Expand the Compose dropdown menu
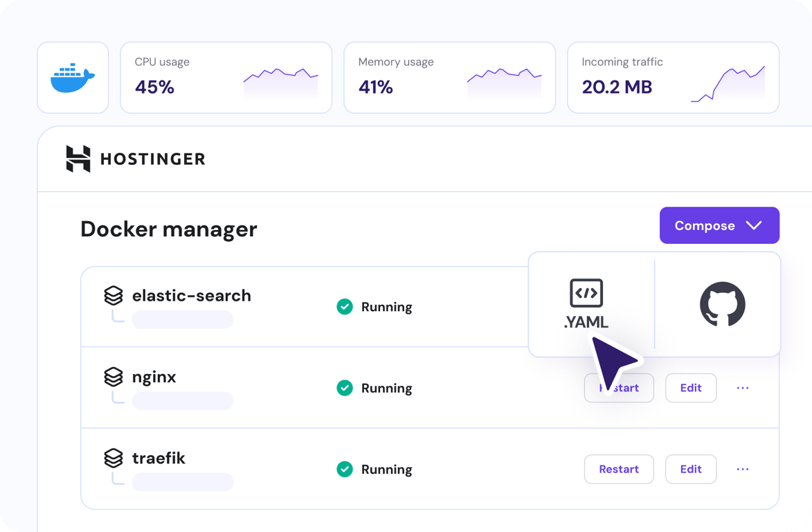This screenshot has height=532, width=812. pos(719,225)
